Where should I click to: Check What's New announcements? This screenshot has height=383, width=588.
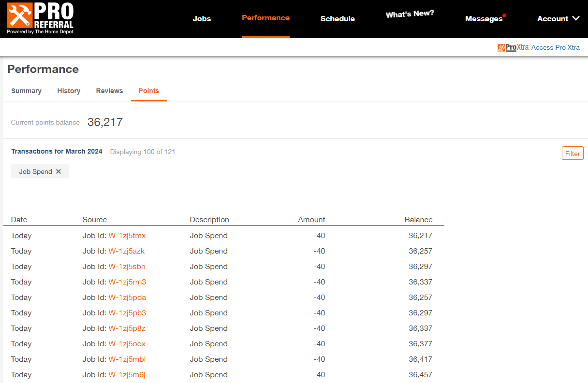(x=410, y=14)
